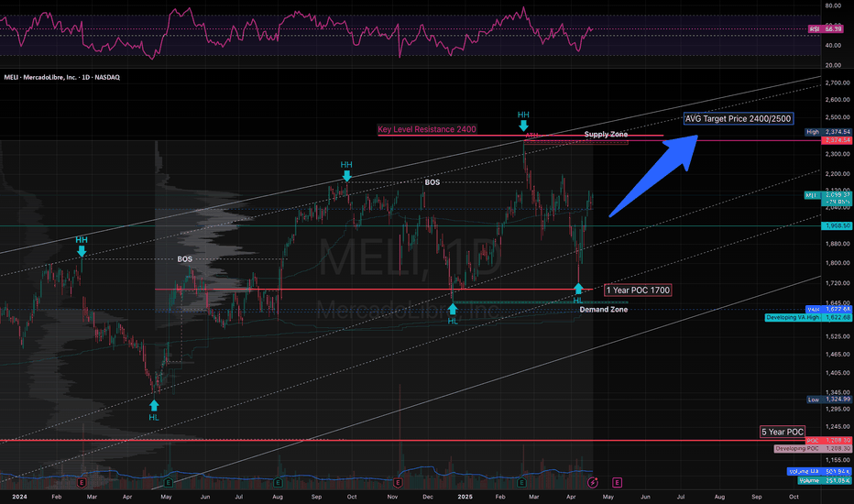Viewport: 854px width, 504px height.
Task: Click the Volume MA value label
Action: point(819,472)
